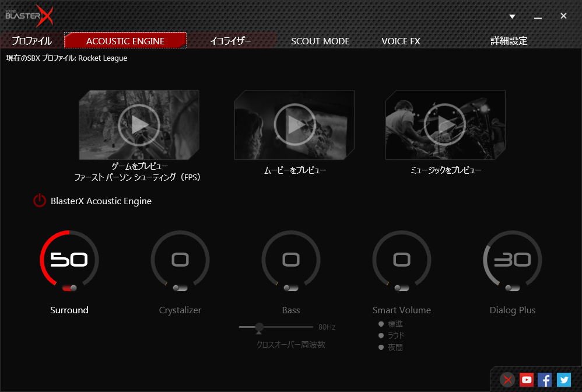Turn off the Surround toggle switch
582x392 pixels.
click(x=69, y=288)
